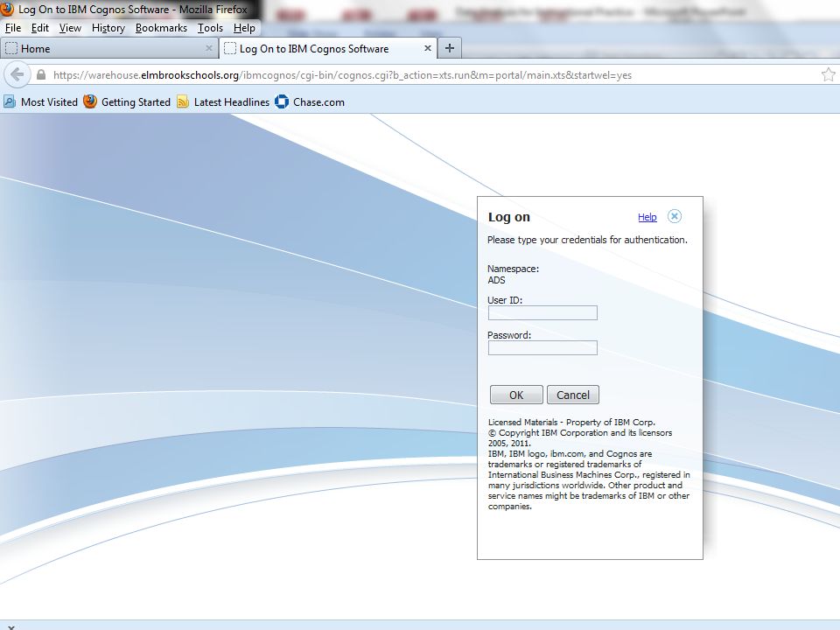
Task: Open the Bookmarks menu
Action: [x=161, y=28]
